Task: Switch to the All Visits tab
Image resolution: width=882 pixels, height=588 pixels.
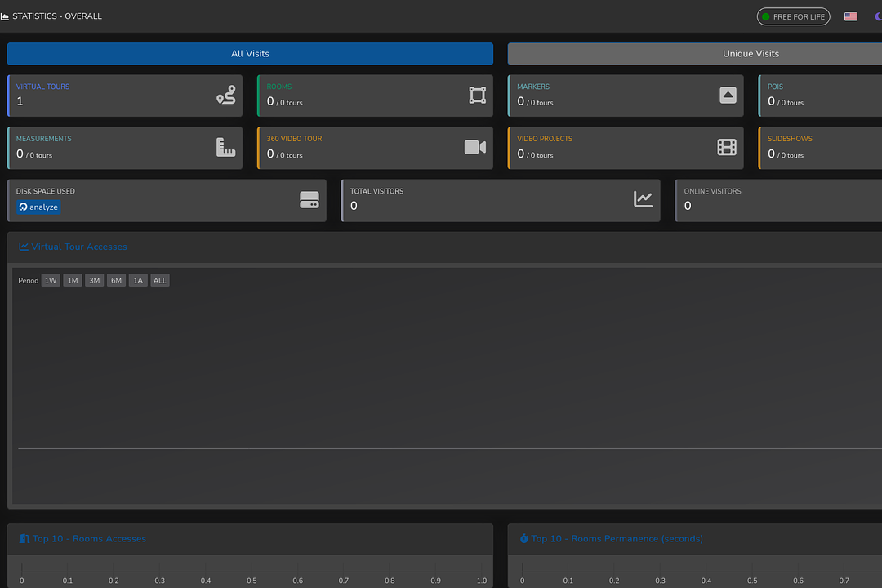Action: (x=250, y=54)
